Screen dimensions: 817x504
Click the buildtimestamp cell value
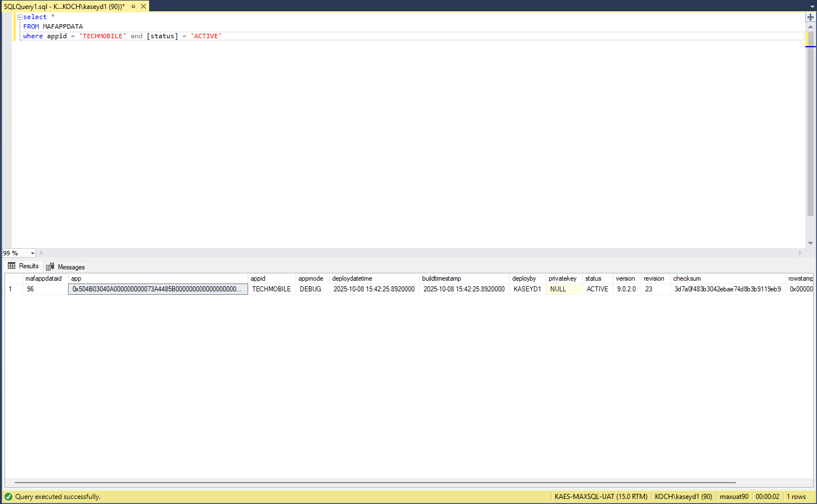465,289
